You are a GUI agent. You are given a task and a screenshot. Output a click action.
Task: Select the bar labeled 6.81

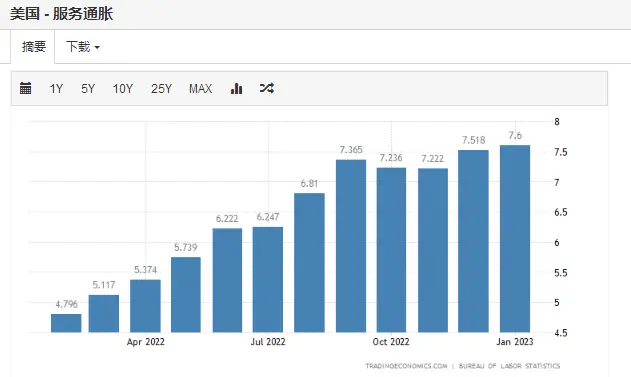309,263
